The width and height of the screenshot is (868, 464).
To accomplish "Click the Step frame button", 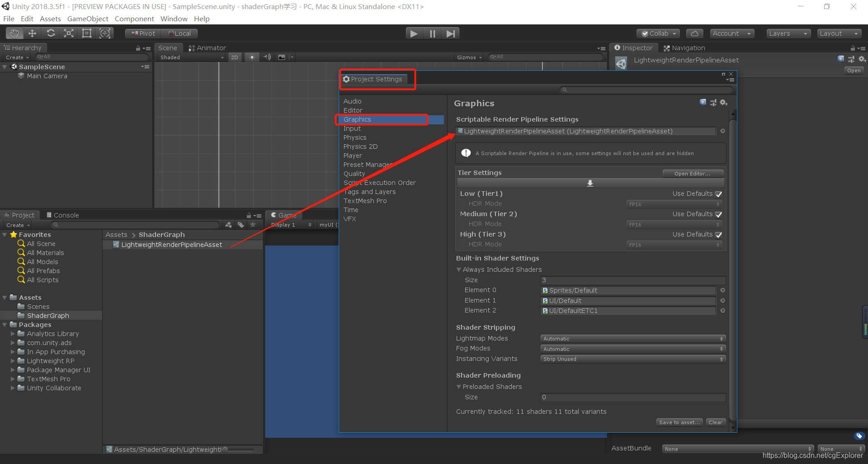I will click(451, 33).
